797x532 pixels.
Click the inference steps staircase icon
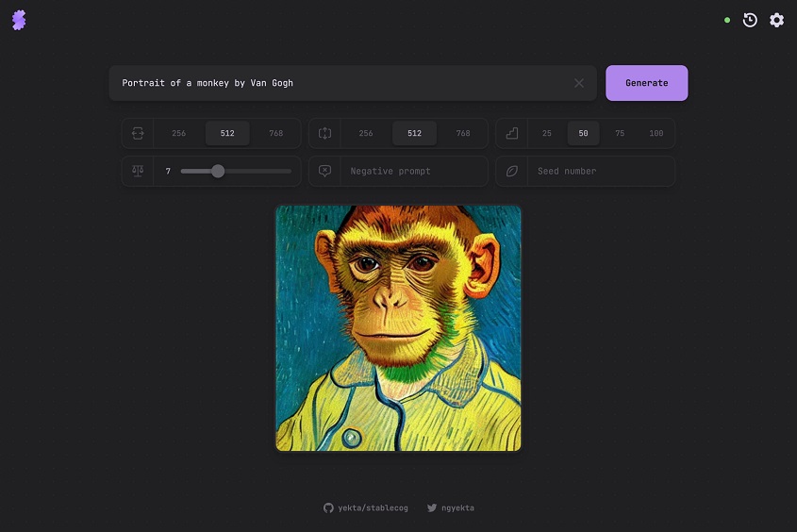click(512, 133)
